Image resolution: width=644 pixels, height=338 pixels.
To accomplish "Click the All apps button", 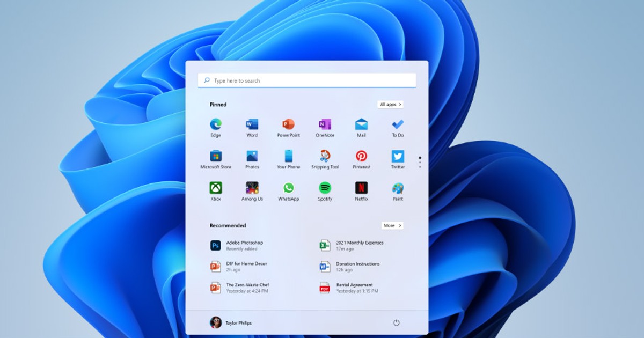I will click(x=390, y=105).
